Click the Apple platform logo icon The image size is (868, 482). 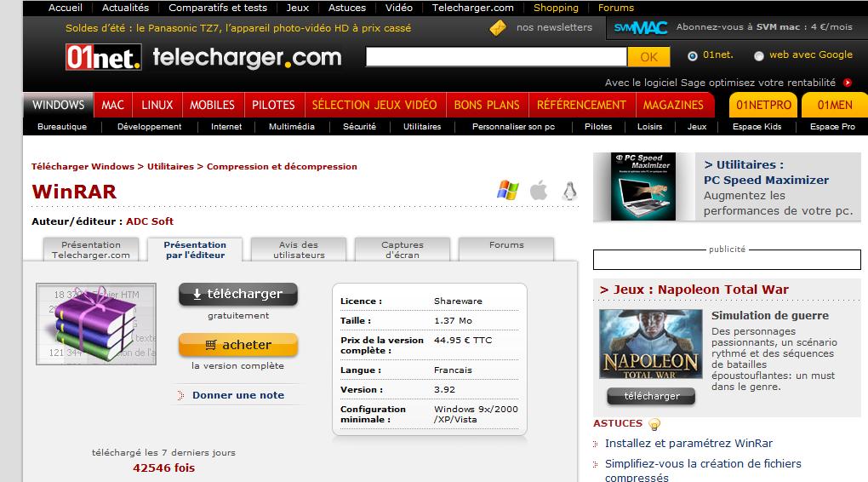pyautogui.click(x=539, y=190)
